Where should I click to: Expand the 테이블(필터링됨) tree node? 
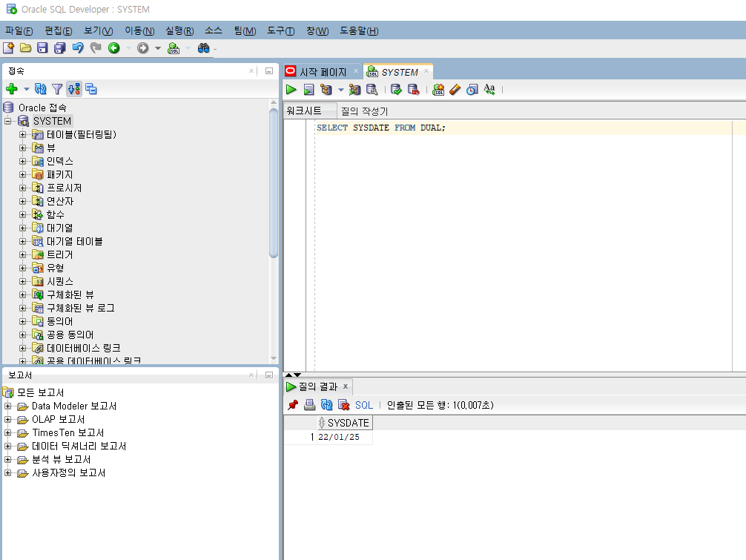pos(22,135)
